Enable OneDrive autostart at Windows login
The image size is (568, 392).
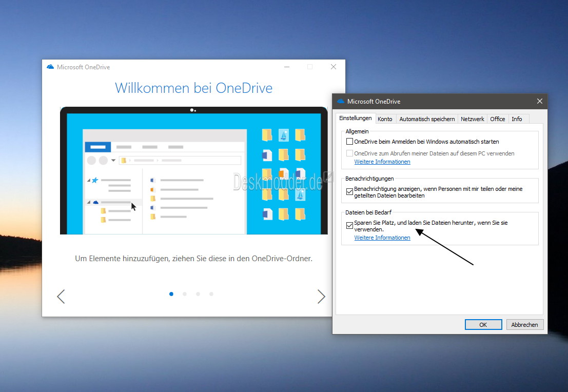349,142
